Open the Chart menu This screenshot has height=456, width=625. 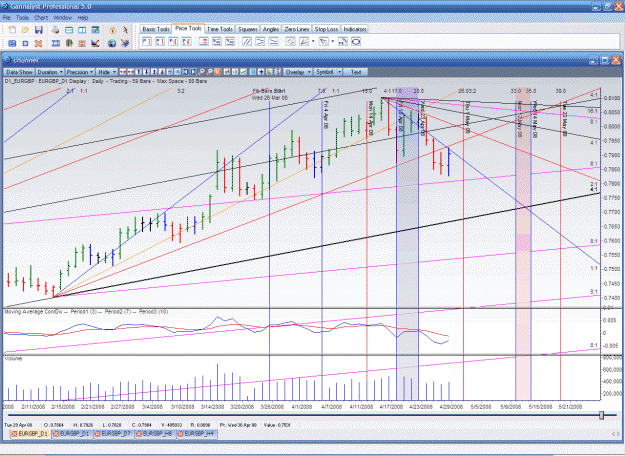point(41,18)
